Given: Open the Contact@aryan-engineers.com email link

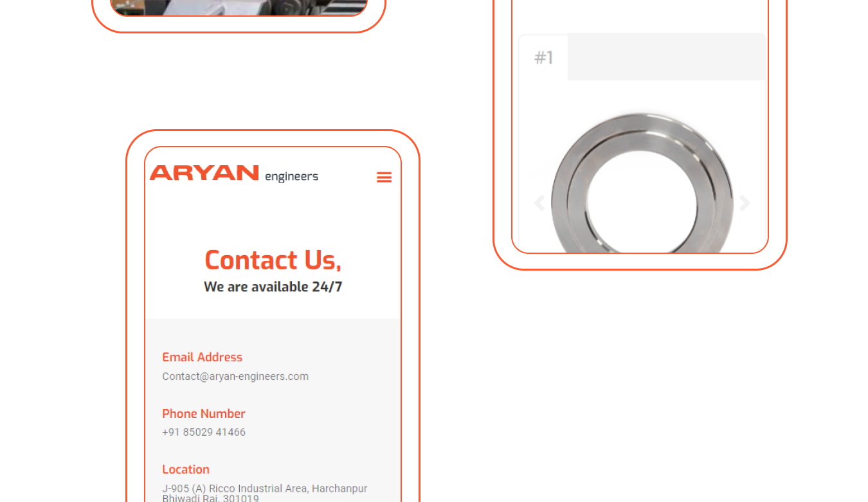Looking at the screenshot, I should tap(235, 377).
